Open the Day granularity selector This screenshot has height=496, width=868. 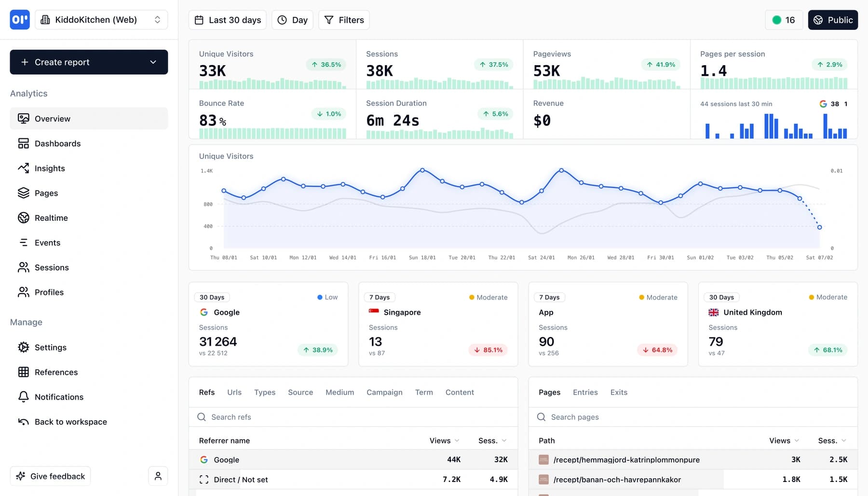(292, 20)
